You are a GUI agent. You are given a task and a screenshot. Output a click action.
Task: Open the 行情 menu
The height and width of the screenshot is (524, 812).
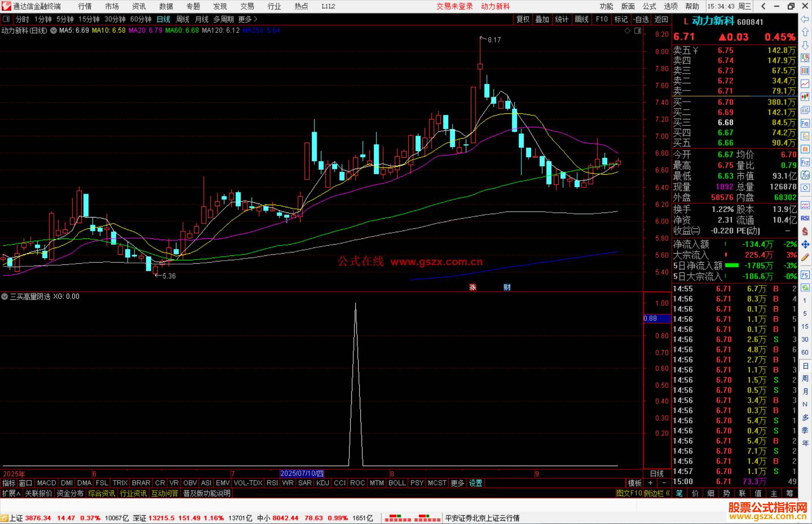coord(85,6)
